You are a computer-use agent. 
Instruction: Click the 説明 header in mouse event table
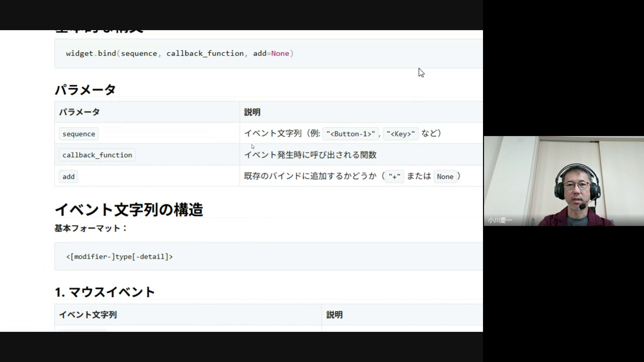[334, 315]
